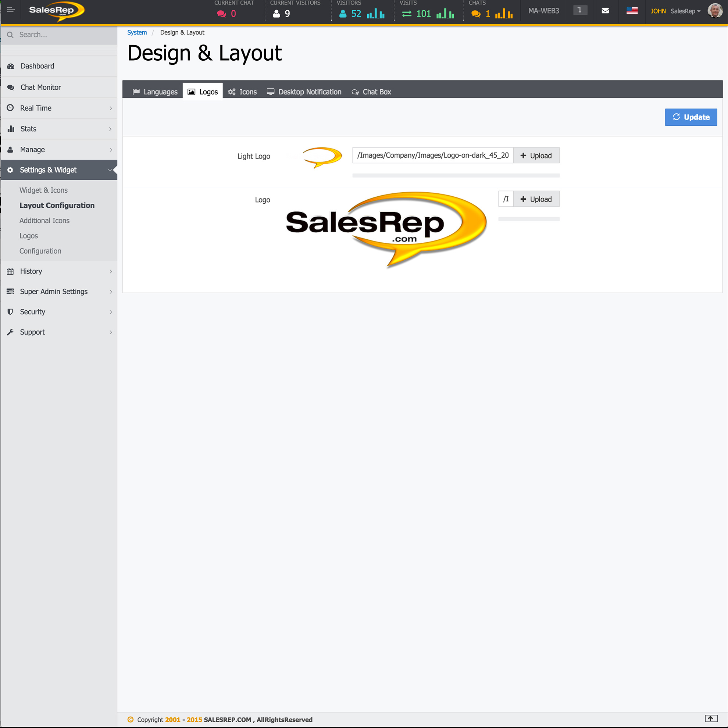Click the Chat Monitor bubbles icon
Image resolution: width=728 pixels, height=728 pixels.
[11, 88]
